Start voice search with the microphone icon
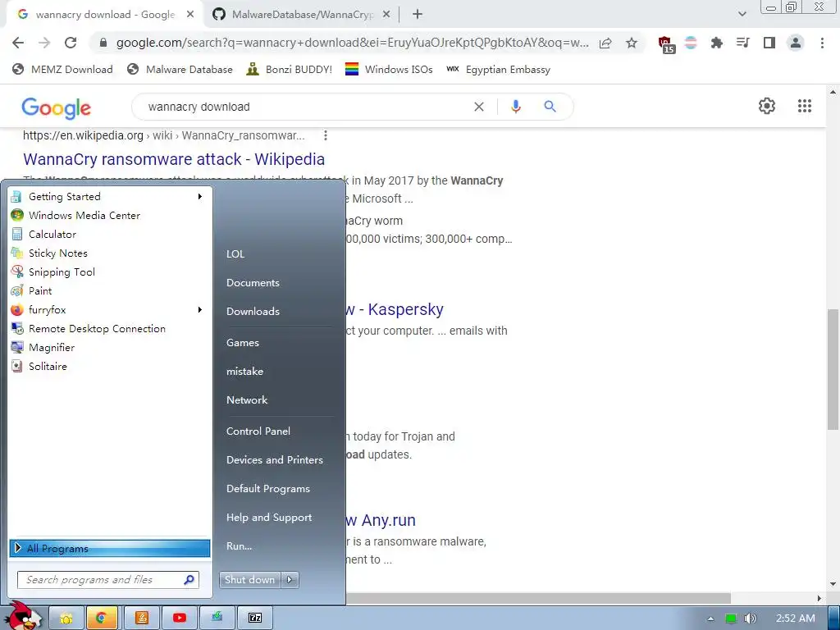Screen dimensions: 840x630 point(515,107)
